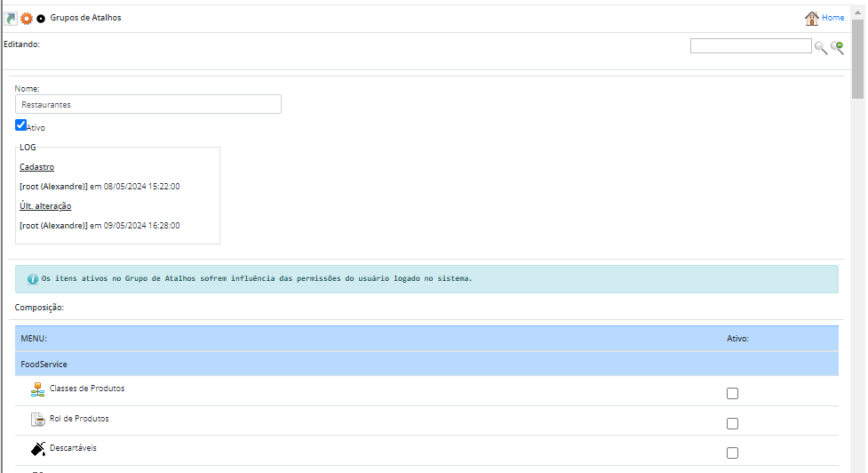Click the Rol de Produtos icon
The image size is (868, 473).
(x=37, y=420)
